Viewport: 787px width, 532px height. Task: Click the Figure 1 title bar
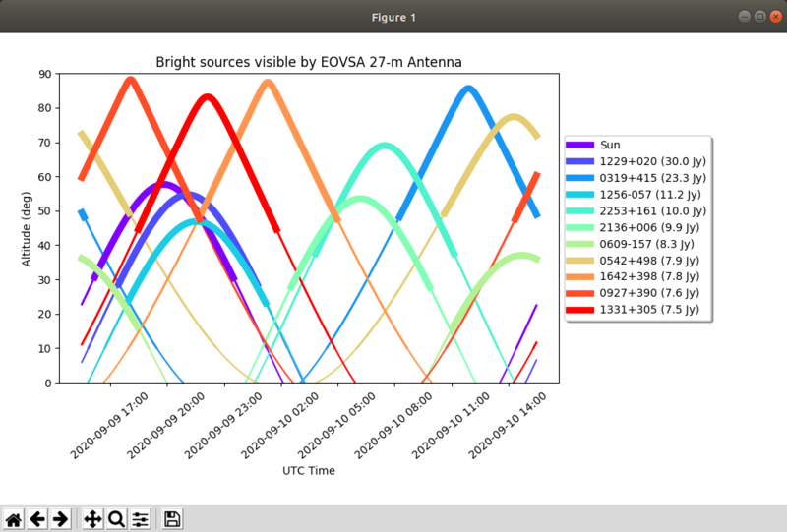point(393,17)
